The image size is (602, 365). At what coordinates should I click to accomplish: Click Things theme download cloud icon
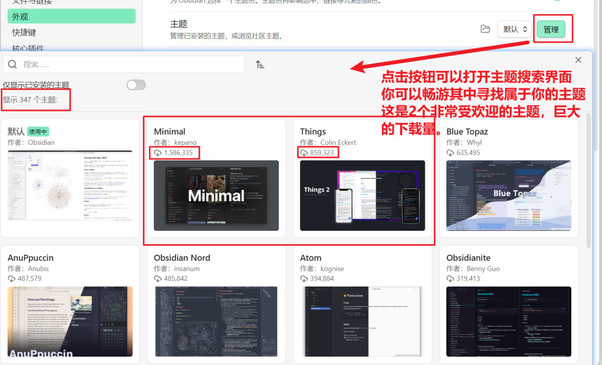(304, 153)
